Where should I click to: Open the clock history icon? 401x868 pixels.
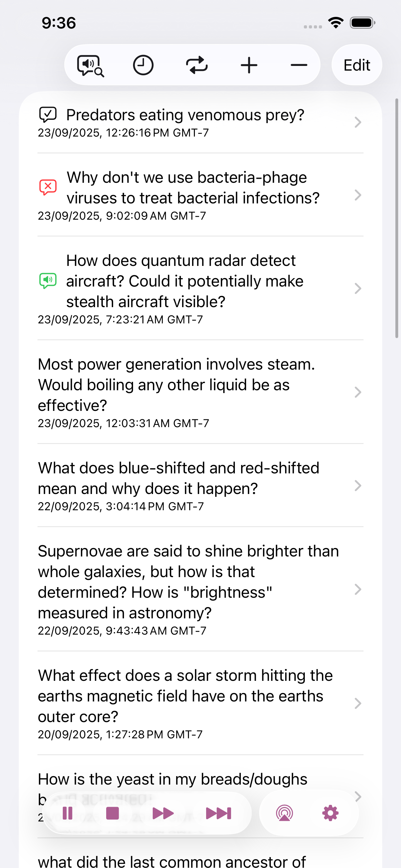pos(143,65)
